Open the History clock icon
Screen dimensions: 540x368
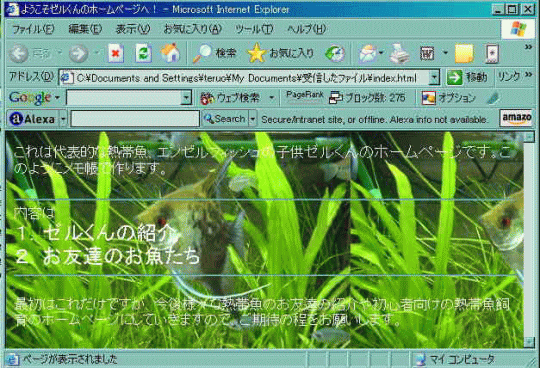coord(335,53)
